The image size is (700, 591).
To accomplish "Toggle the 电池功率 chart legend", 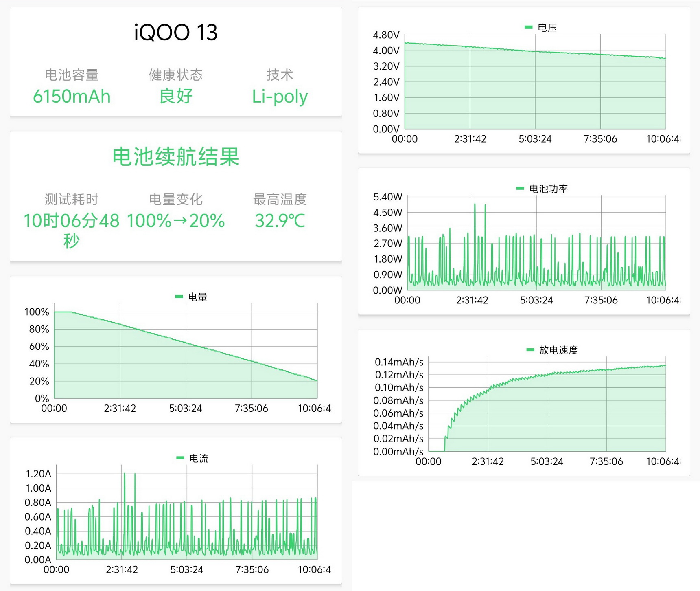I will coord(542,189).
